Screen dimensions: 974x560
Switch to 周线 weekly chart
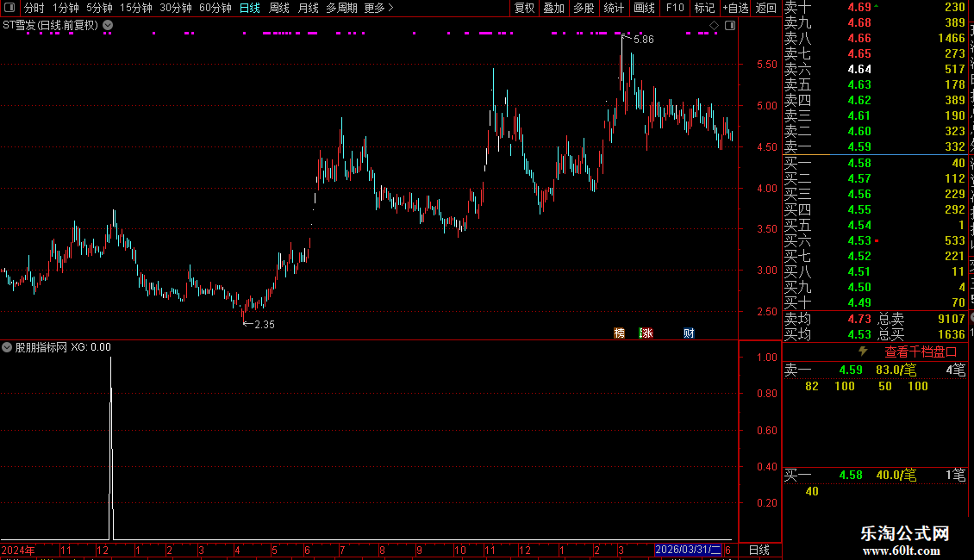click(279, 8)
